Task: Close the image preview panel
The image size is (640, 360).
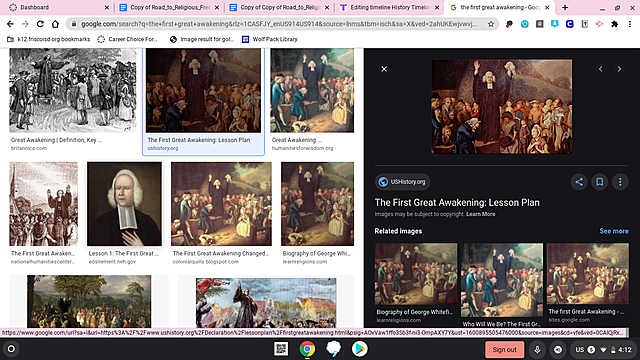Action: 384,69
